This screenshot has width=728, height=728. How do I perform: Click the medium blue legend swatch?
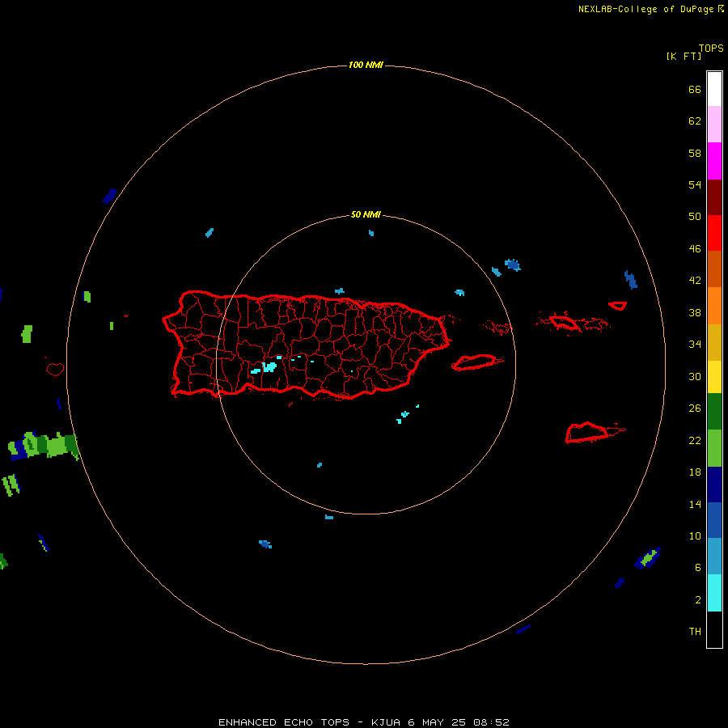pos(714,520)
